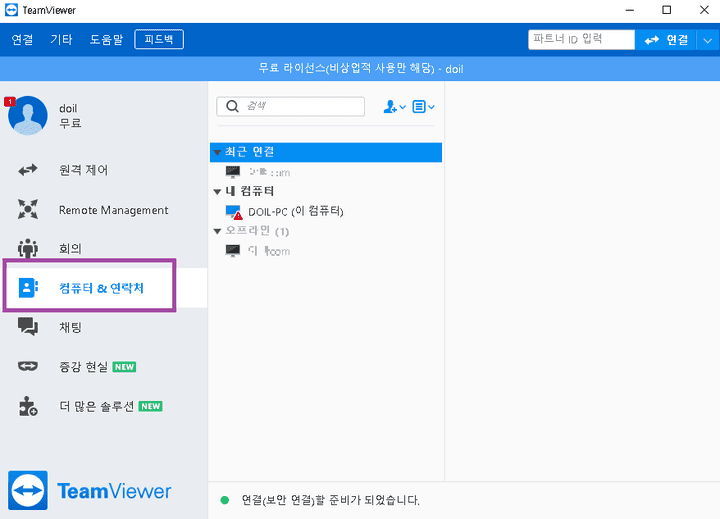Click the contacts address book icon
The height and width of the screenshot is (519, 720).
28,288
